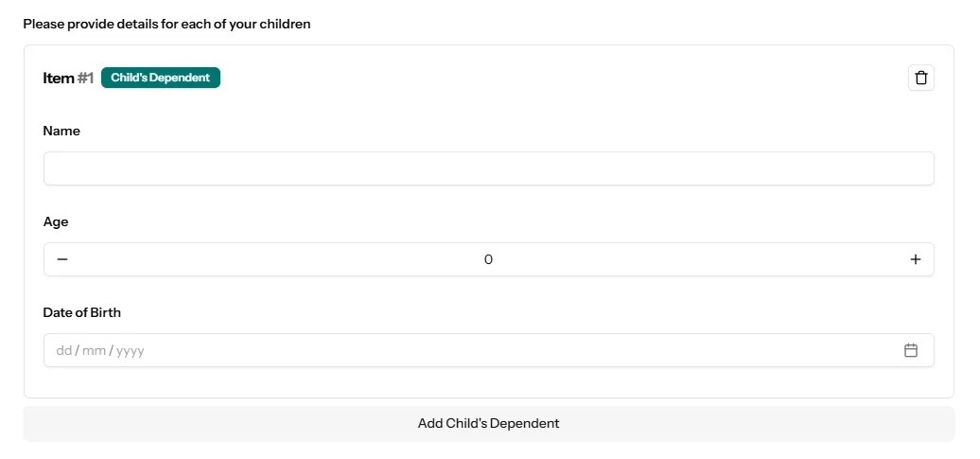Screen dimensions: 980x459
Task: Click the Name field label
Action: click(61, 131)
